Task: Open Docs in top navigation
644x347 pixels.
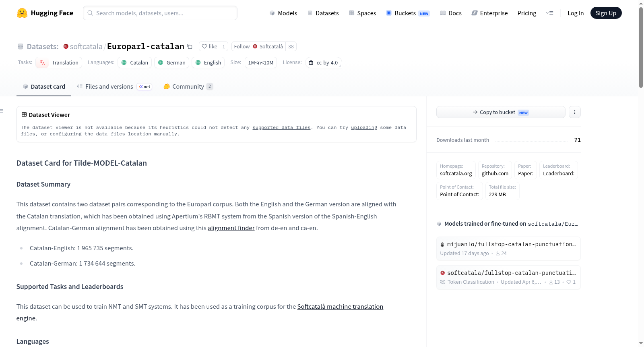Action: click(451, 13)
